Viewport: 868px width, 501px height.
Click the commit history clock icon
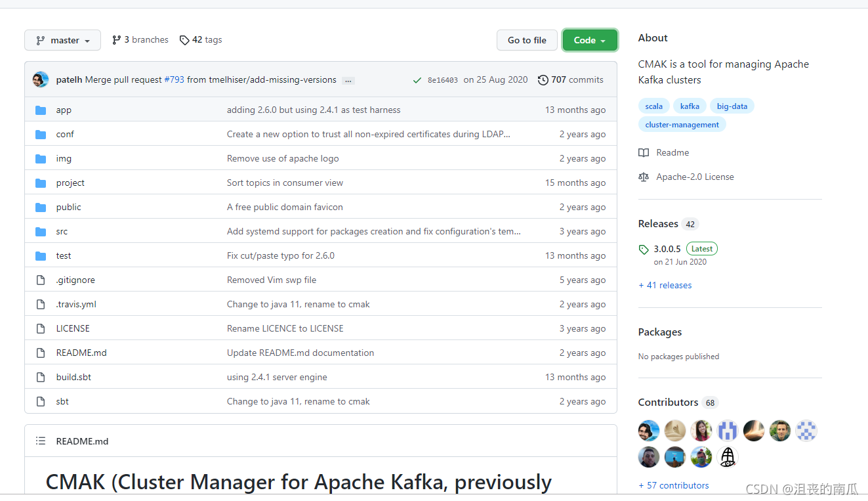543,80
